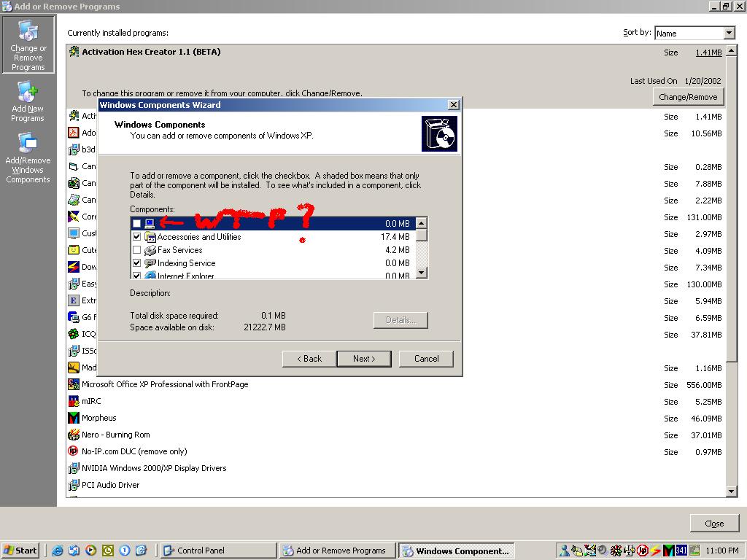
Task: Select the Indexing Service component row
Action: pos(273,262)
